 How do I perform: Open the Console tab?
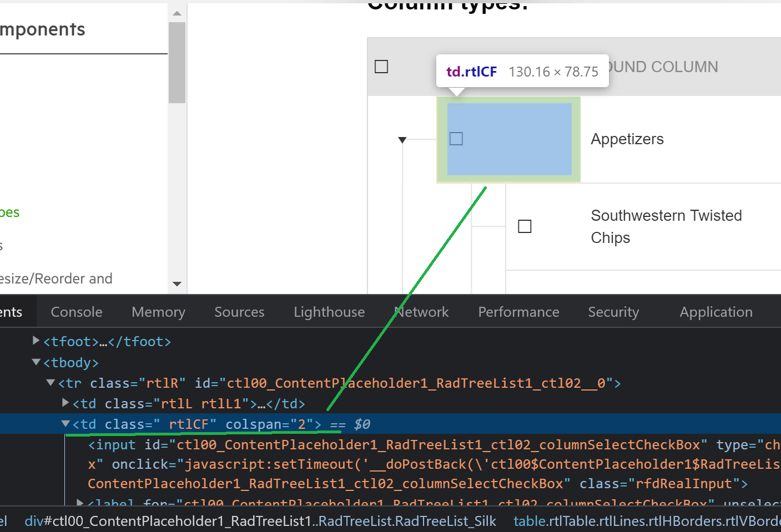(x=77, y=312)
